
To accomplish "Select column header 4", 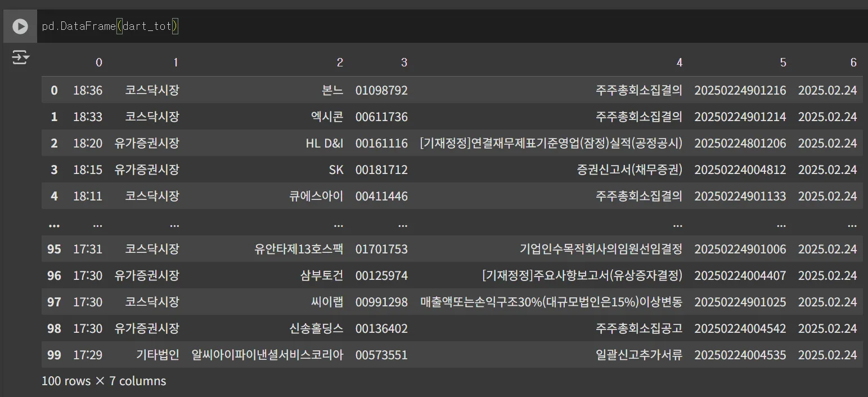I will coord(679,63).
